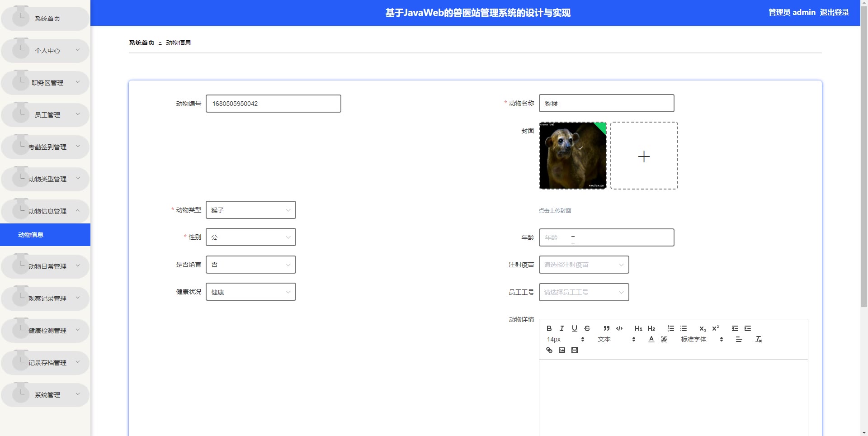Viewport: 868px width, 436px height.
Task: Expand the 动物日常管理 sidebar menu
Action: [x=45, y=266]
